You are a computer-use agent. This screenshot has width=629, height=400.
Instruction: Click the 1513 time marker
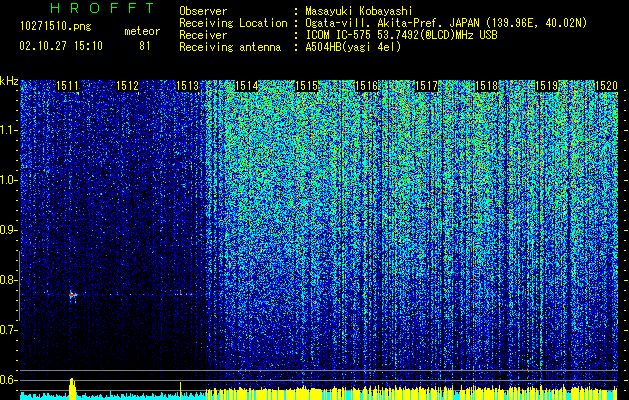[x=187, y=86]
